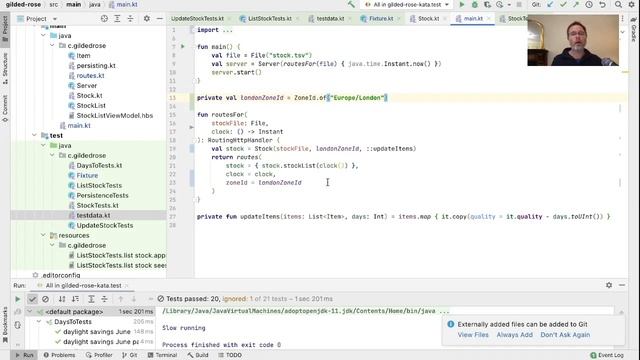The height and width of the screenshot is (360, 640).
Task: Open Structure side panel
Action: [5, 68]
